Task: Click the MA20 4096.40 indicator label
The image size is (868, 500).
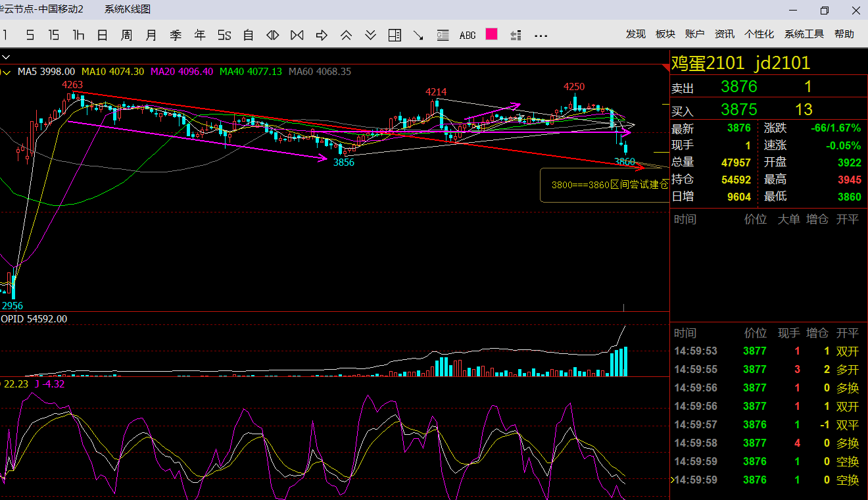Action: [x=182, y=71]
